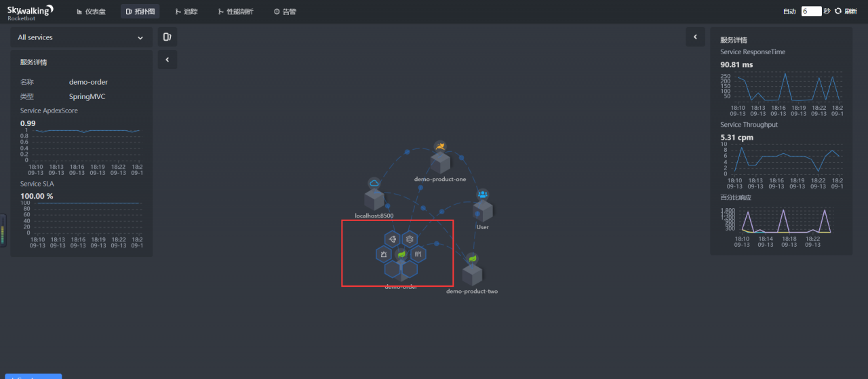The width and height of the screenshot is (868, 379).
Task: Click the refresh interval seconds field
Action: coord(811,12)
